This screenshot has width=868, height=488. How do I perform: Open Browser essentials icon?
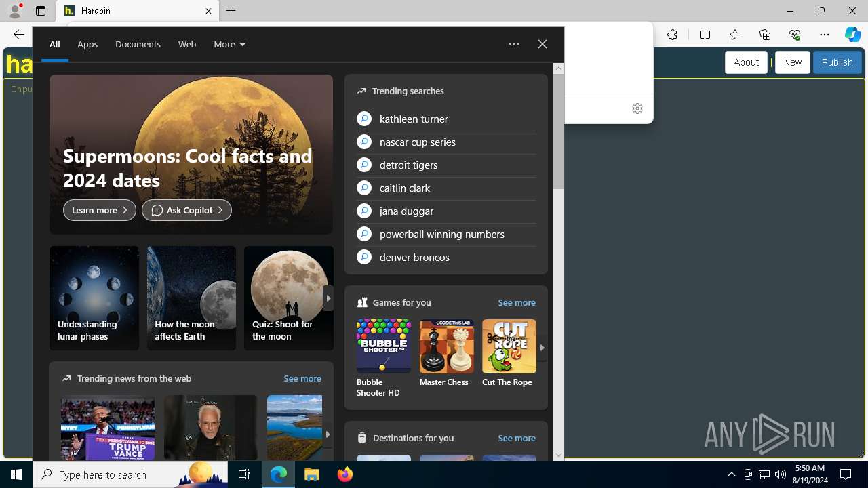(795, 35)
